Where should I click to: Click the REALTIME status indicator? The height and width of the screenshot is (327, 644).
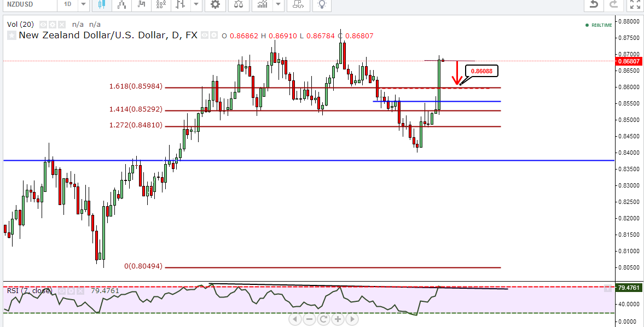click(x=599, y=26)
